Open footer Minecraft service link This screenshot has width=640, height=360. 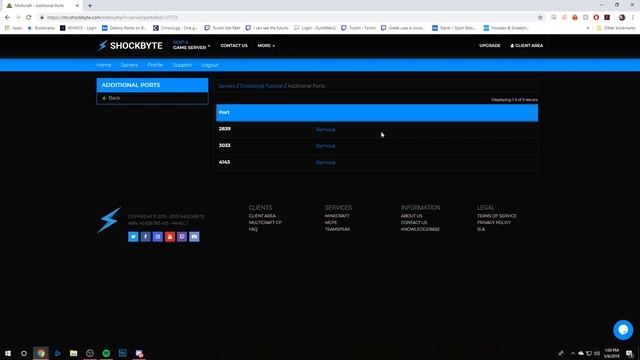[x=337, y=216]
